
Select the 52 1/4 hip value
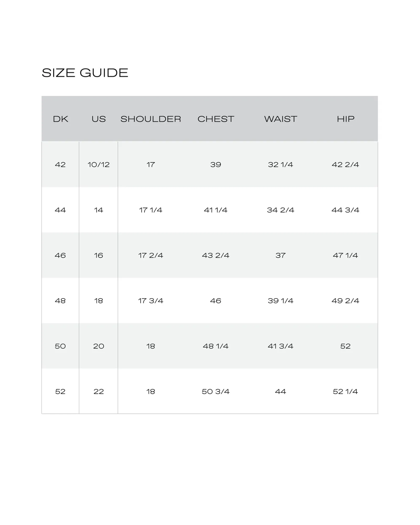coord(345,392)
